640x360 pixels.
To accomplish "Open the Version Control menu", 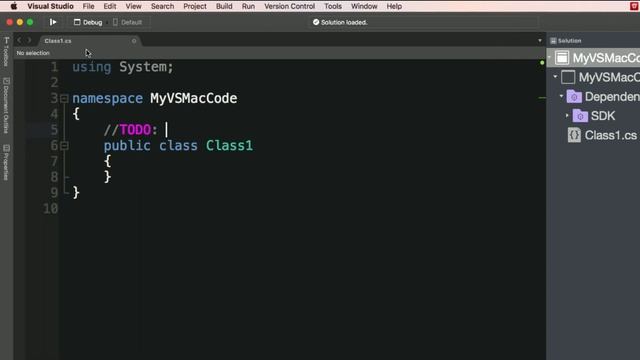I will (289, 6).
